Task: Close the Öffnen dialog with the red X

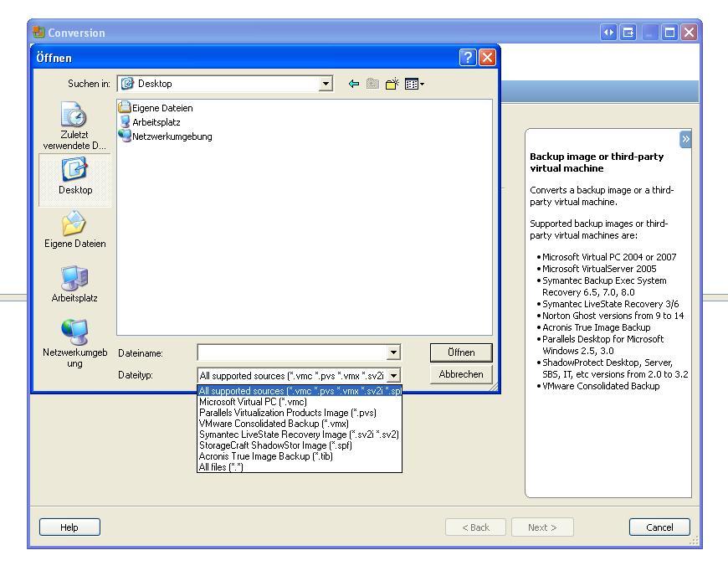Action: pyautogui.click(x=487, y=58)
